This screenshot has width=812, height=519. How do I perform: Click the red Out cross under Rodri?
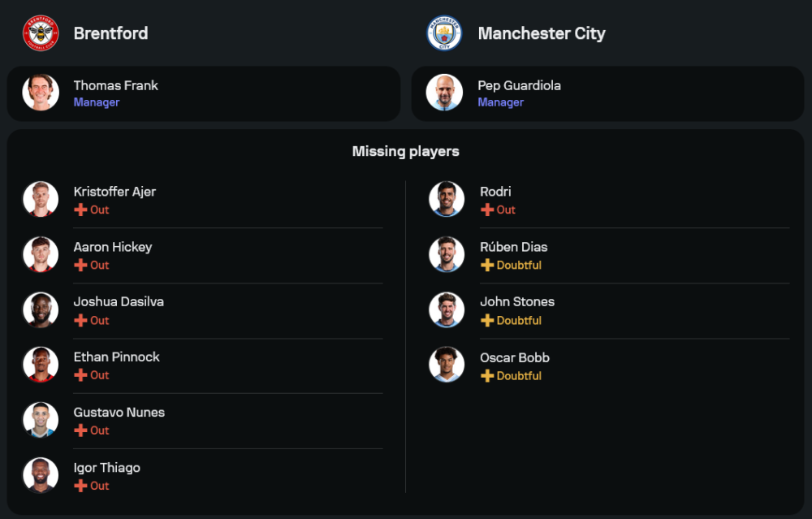pyautogui.click(x=487, y=210)
